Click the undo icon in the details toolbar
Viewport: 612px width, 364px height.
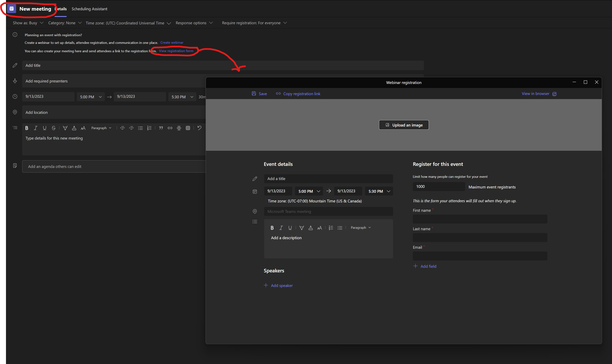pyautogui.click(x=199, y=128)
